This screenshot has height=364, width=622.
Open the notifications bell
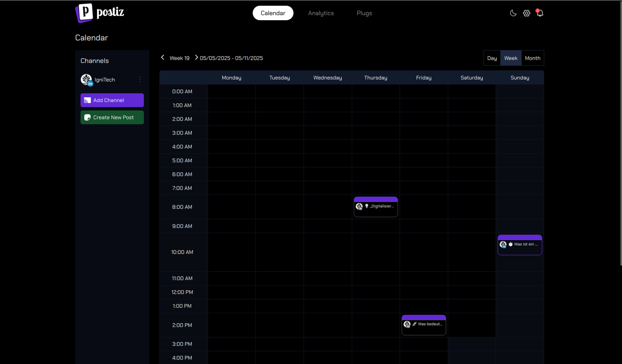(x=540, y=13)
